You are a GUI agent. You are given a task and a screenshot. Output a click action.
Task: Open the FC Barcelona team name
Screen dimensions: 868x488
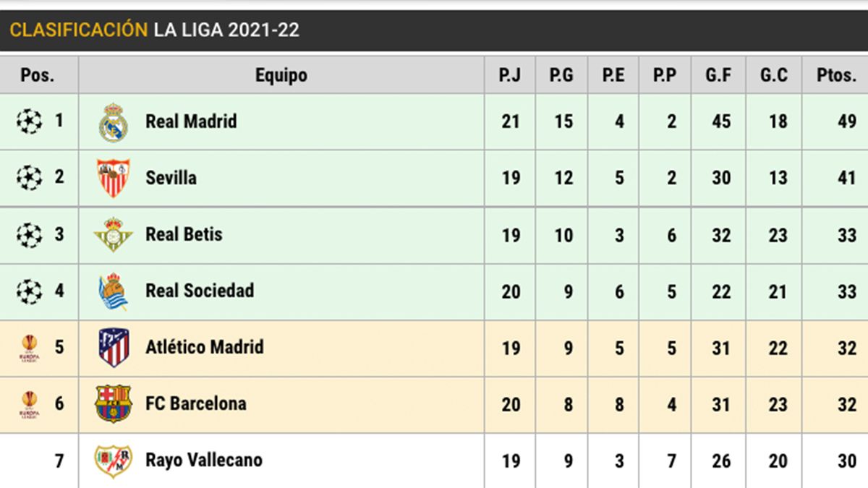(x=196, y=403)
